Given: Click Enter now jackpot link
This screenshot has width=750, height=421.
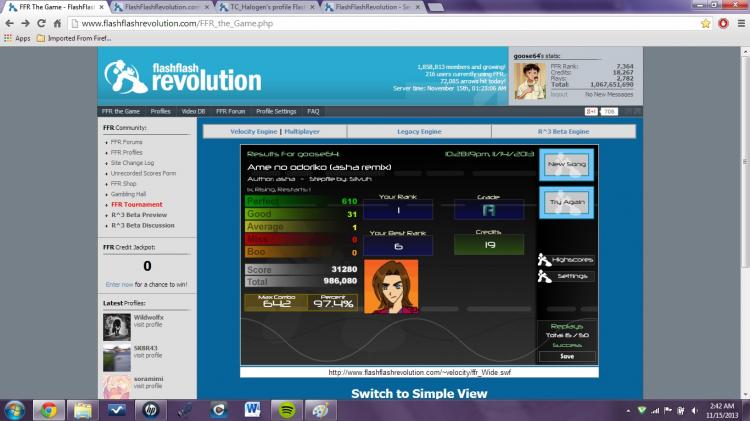Looking at the screenshot, I should pyautogui.click(x=119, y=285).
